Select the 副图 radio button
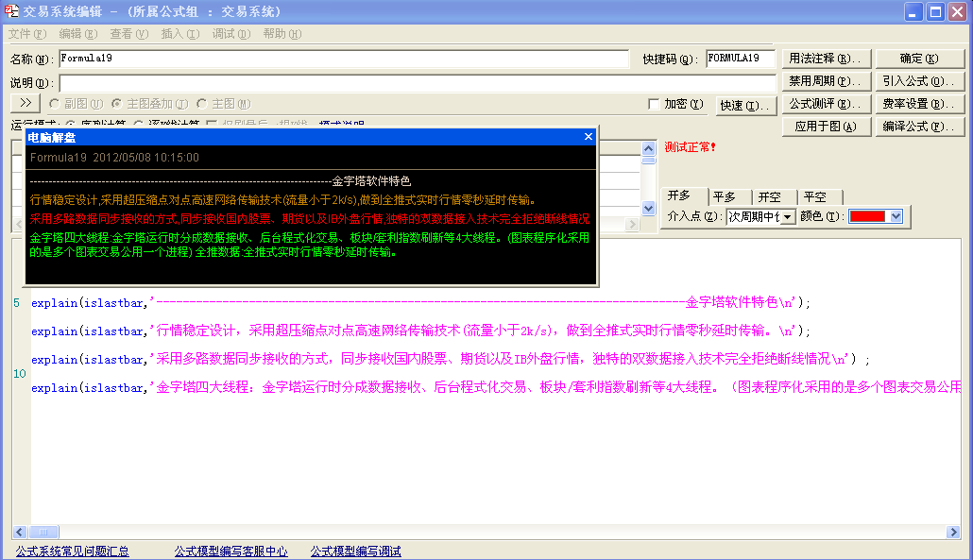This screenshot has width=973, height=560. [x=55, y=104]
